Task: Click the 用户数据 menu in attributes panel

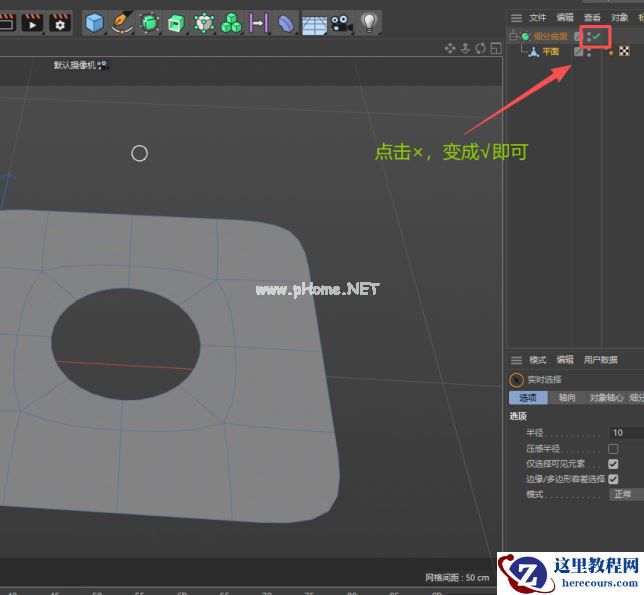Action: click(x=601, y=360)
